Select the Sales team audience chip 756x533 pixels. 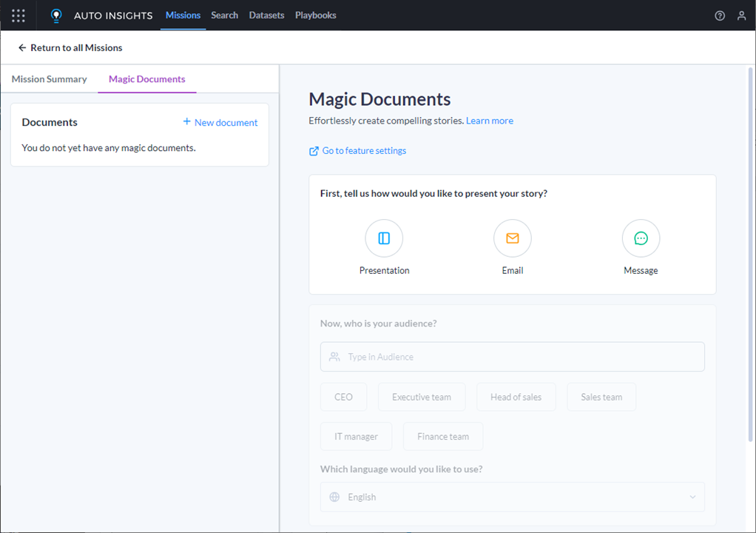601,397
